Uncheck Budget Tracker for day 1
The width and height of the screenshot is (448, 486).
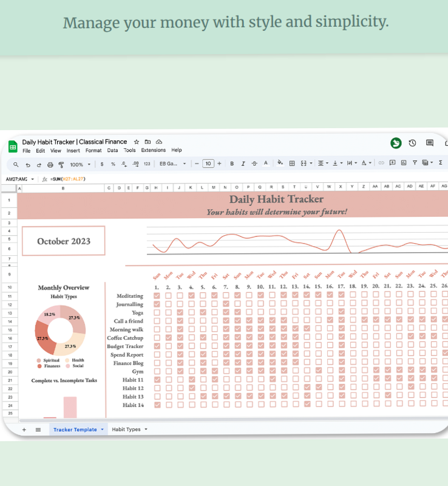click(157, 346)
